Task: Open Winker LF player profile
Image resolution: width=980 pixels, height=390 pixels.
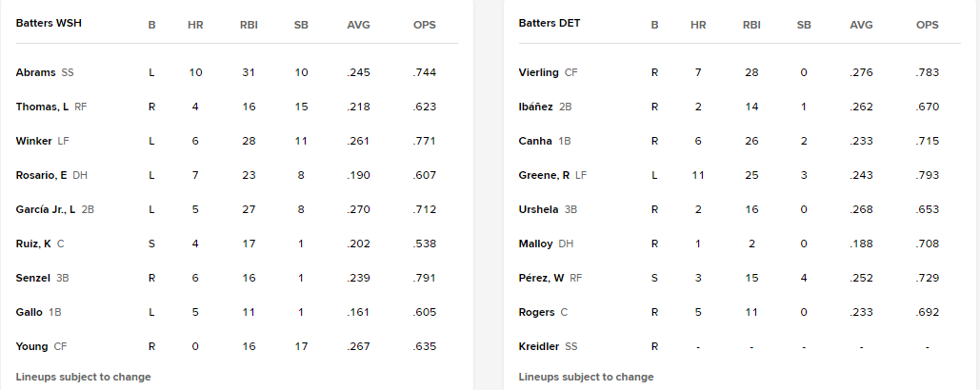Action: [33, 141]
